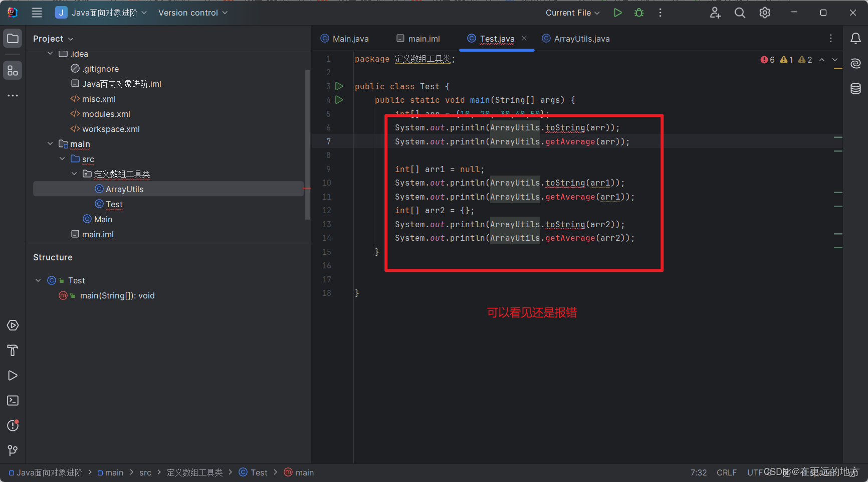Run the program with the green play icon

617,13
